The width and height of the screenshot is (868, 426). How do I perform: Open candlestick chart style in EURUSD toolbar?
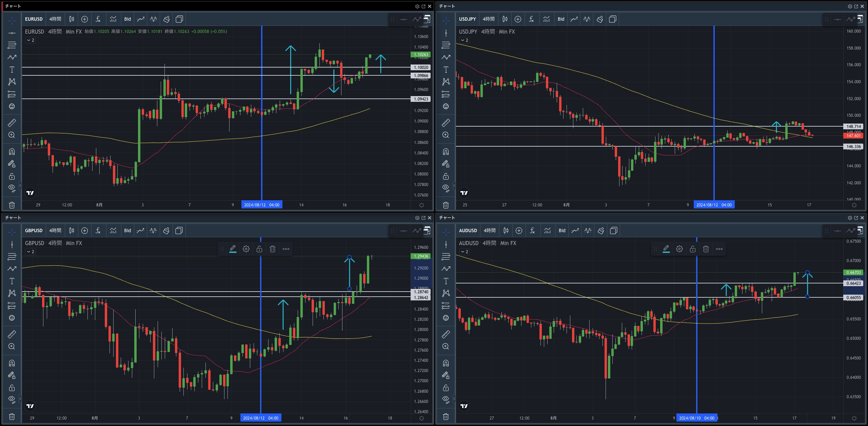click(x=72, y=19)
